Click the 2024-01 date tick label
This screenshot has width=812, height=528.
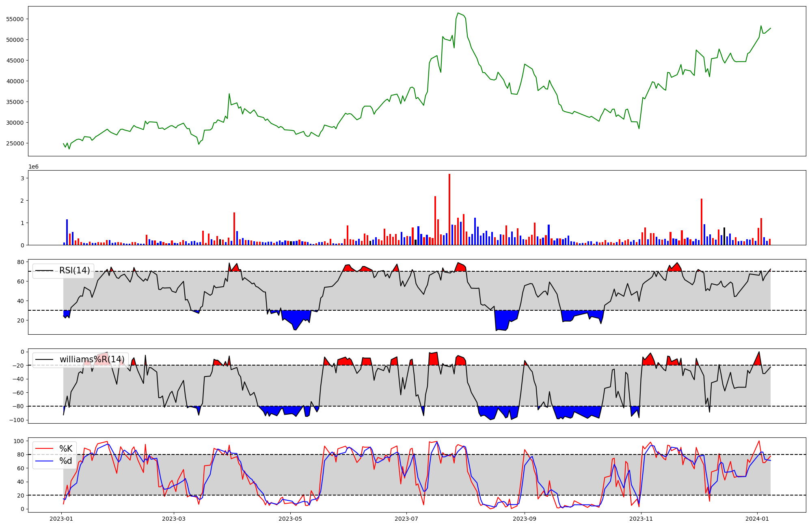click(x=757, y=518)
